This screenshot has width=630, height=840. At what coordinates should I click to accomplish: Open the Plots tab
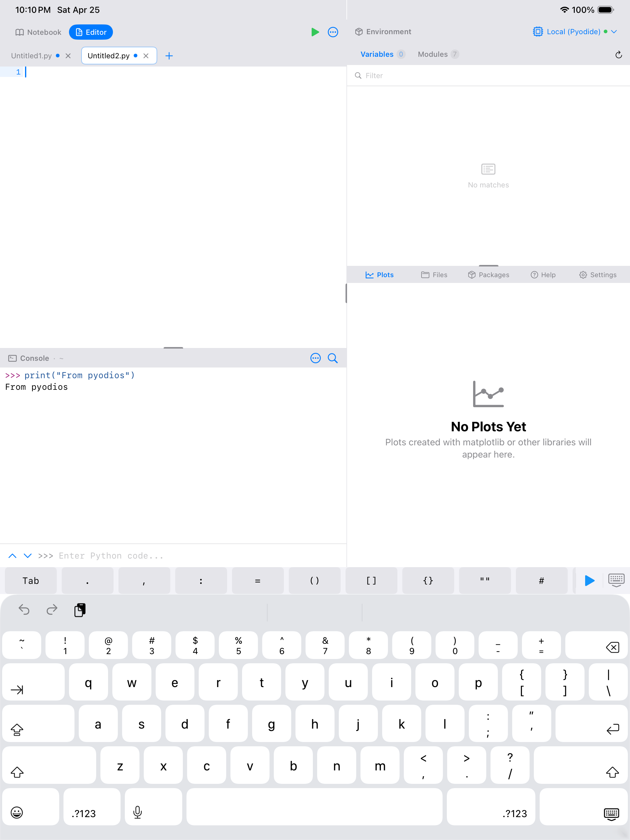379,275
